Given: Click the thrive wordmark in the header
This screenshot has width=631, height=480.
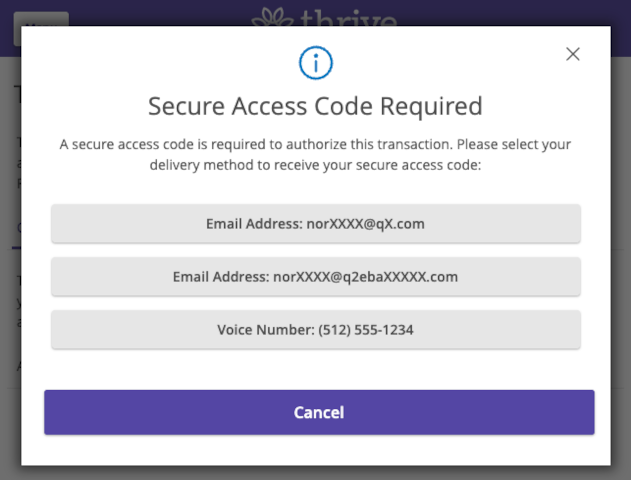Looking at the screenshot, I should [x=348, y=18].
